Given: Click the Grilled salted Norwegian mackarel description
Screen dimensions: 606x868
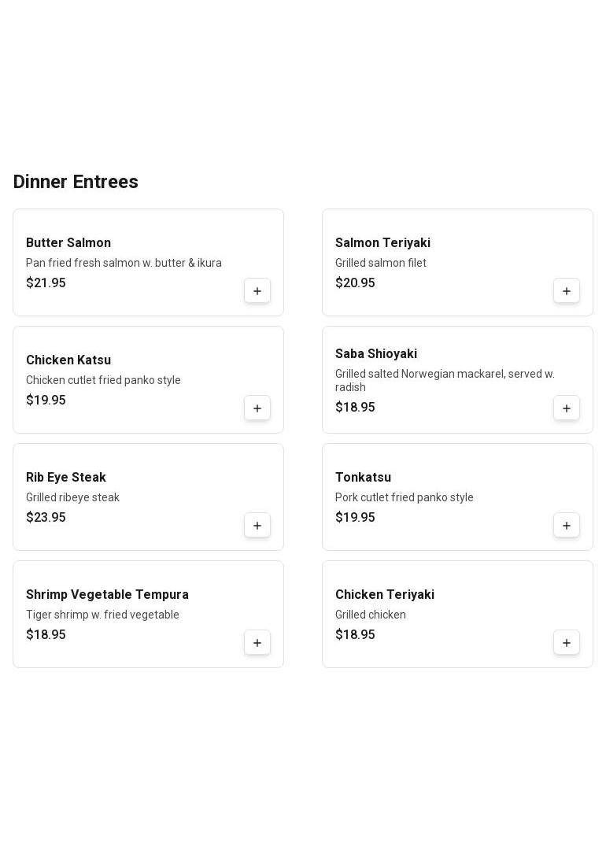Looking at the screenshot, I should coord(445,380).
